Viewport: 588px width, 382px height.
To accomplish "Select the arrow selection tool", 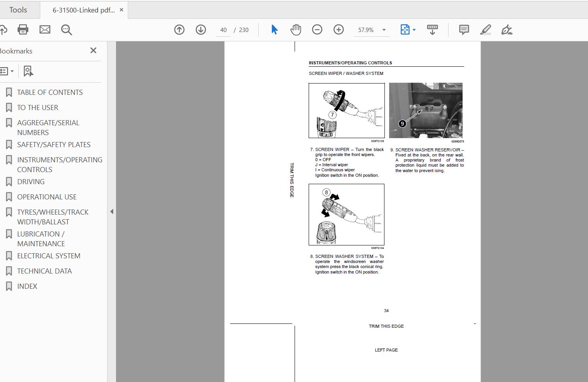I will (274, 30).
